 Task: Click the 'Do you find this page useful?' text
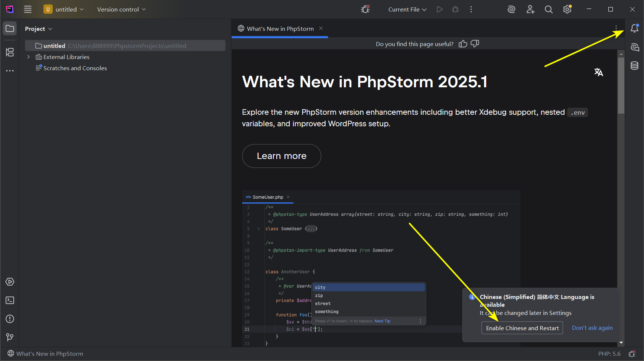pos(414,44)
